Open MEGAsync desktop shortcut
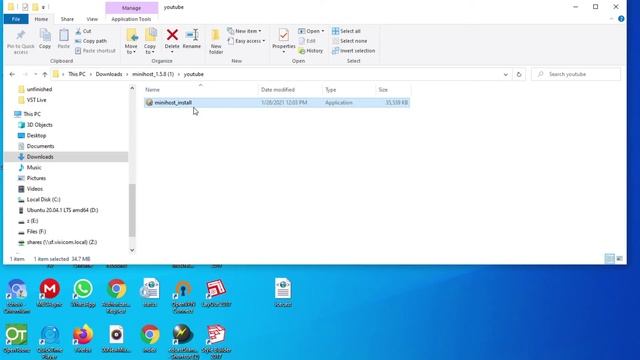This screenshot has width=640, height=360. click(x=49, y=293)
